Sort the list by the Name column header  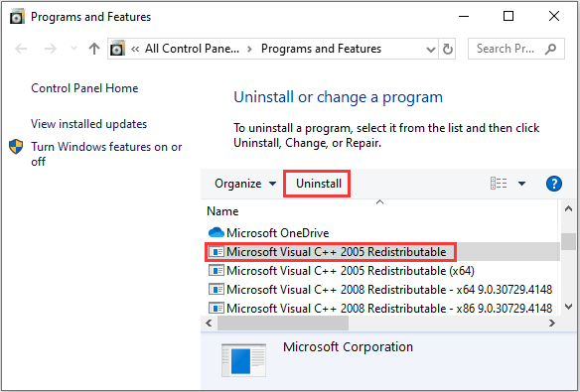click(x=222, y=211)
